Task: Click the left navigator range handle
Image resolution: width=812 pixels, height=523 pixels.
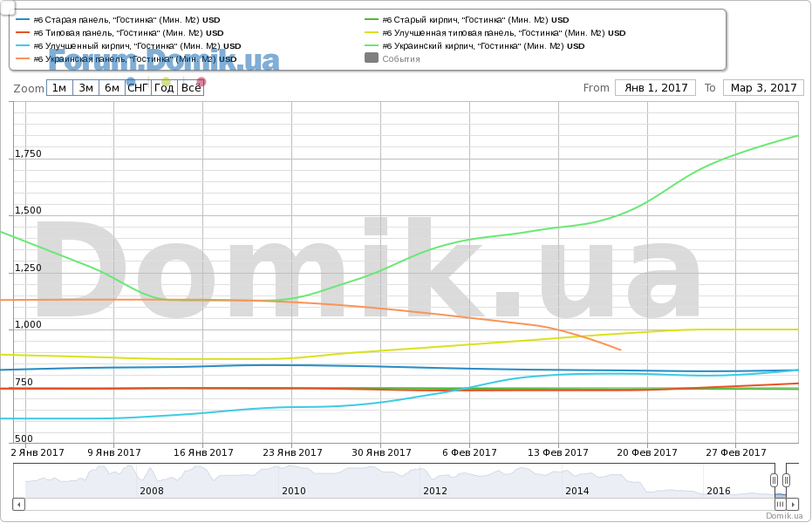Action: pos(774,480)
